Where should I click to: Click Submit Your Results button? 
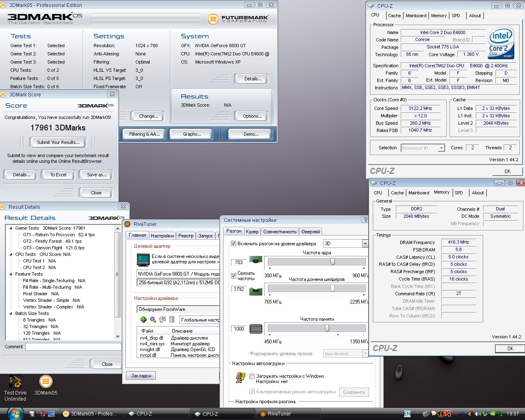pos(58,142)
